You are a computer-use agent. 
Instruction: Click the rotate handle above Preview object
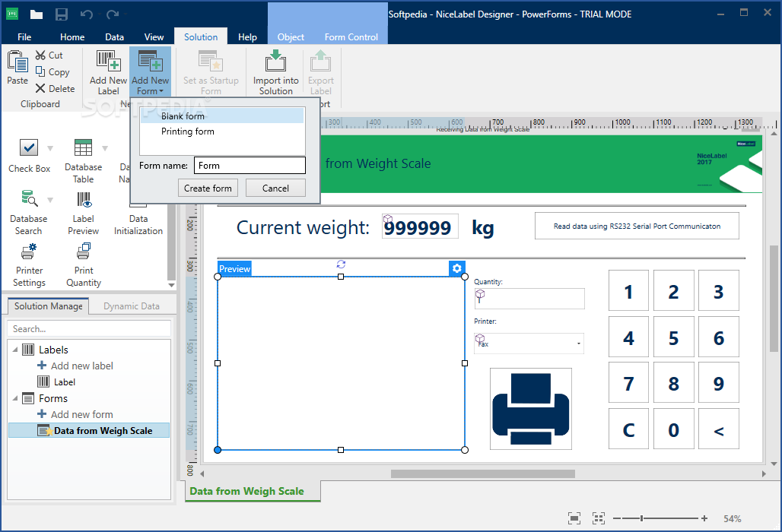click(x=341, y=264)
